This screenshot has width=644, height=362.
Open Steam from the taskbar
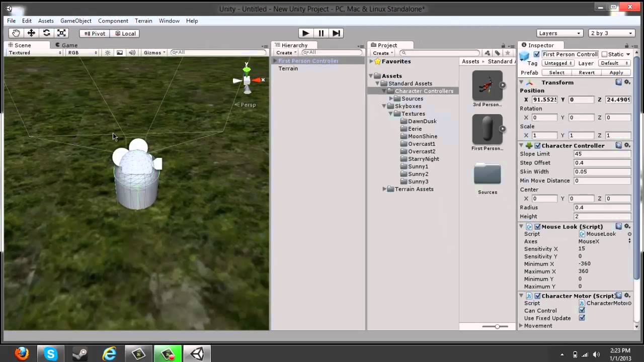coord(79,354)
